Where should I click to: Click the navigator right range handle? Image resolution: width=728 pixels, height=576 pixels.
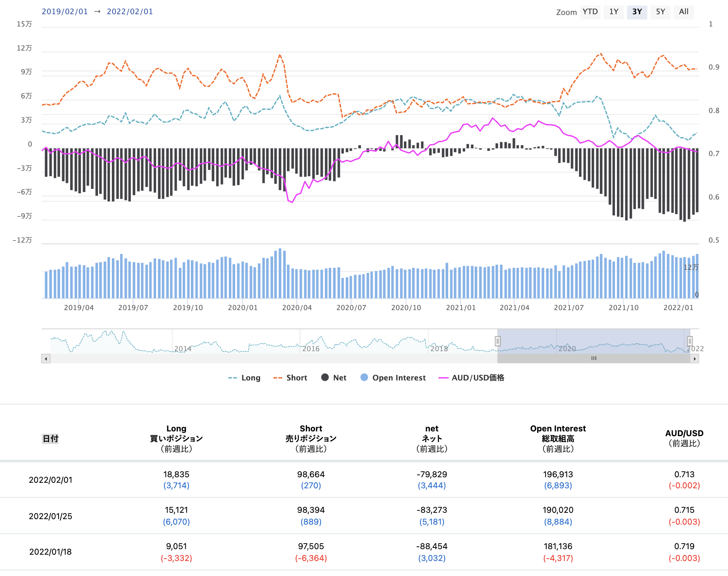point(690,341)
